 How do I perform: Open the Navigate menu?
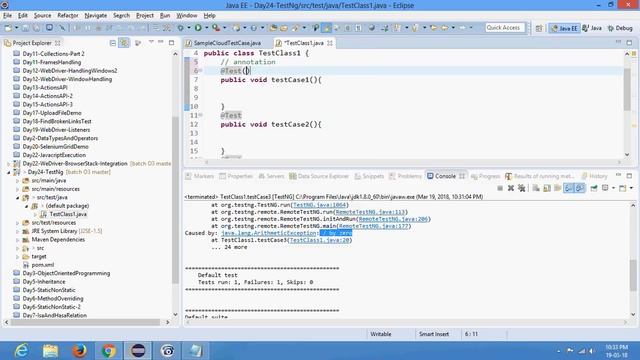click(96, 16)
